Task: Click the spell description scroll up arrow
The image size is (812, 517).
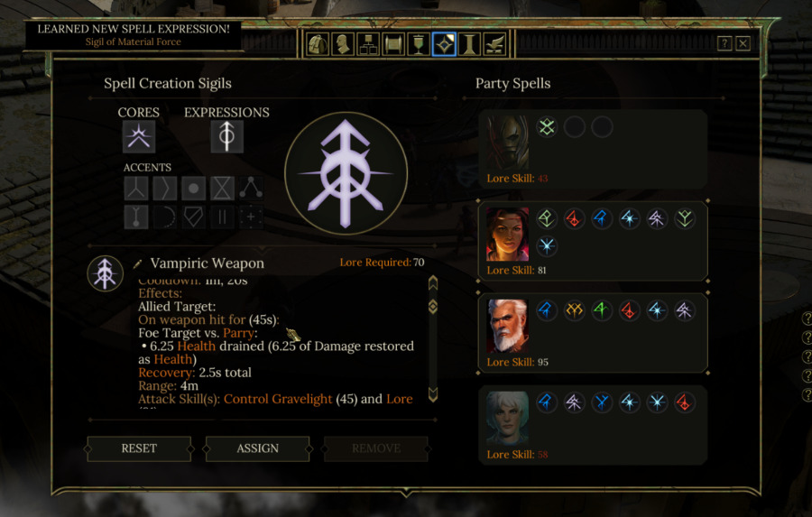Action: (x=433, y=282)
